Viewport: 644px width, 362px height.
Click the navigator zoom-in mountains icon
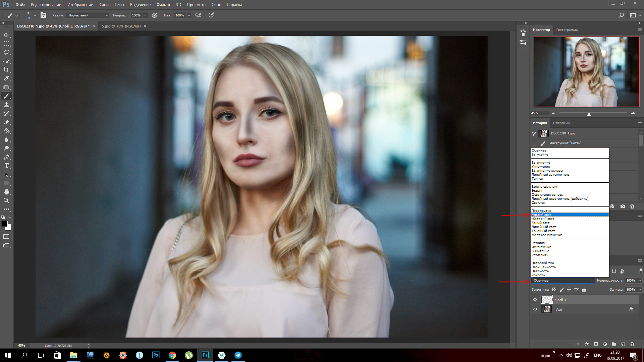633,113
